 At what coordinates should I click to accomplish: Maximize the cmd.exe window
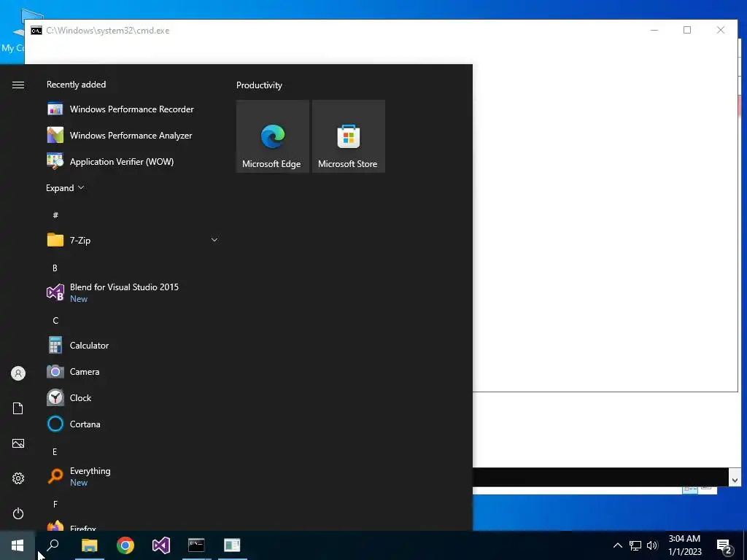click(x=687, y=30)
